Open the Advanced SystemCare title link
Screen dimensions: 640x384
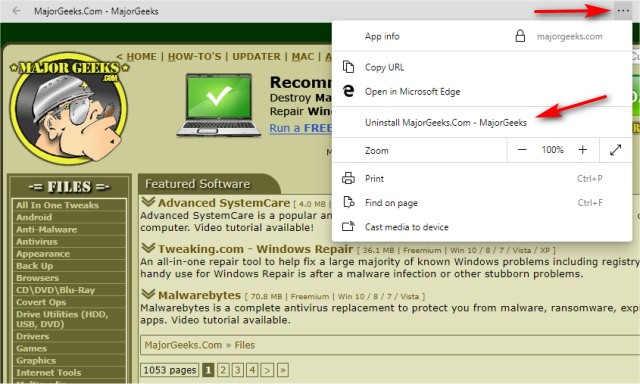224,203
